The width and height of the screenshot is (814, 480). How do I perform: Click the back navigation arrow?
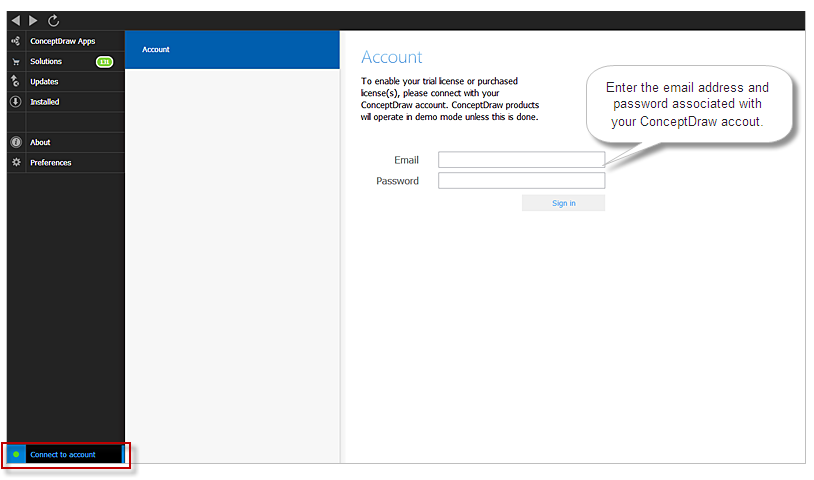pyautogui.click(x=16, y=20)
